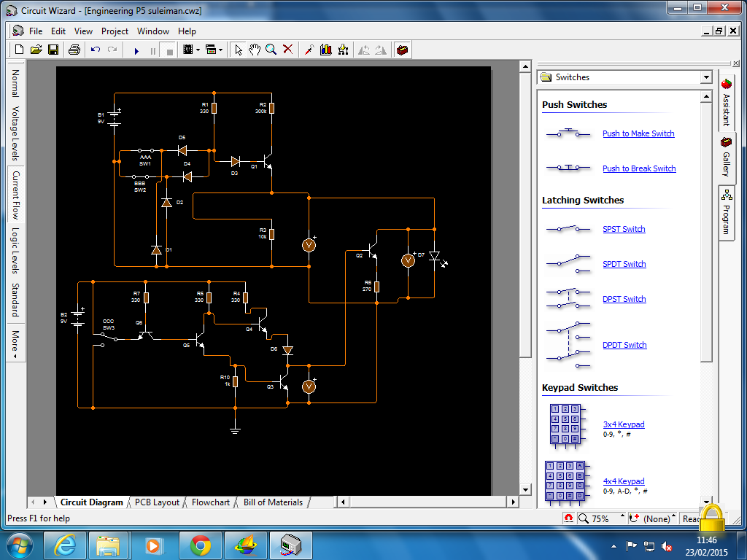Viewport: 747px width, 560px height.
Task: Click the DPDT Switch link
Action: pos(624,345)
